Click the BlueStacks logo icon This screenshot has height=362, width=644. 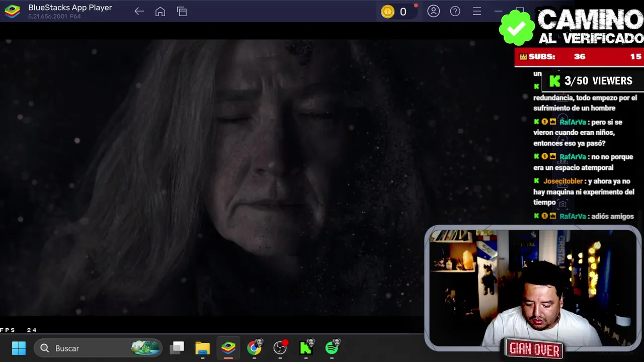(12, 12)
